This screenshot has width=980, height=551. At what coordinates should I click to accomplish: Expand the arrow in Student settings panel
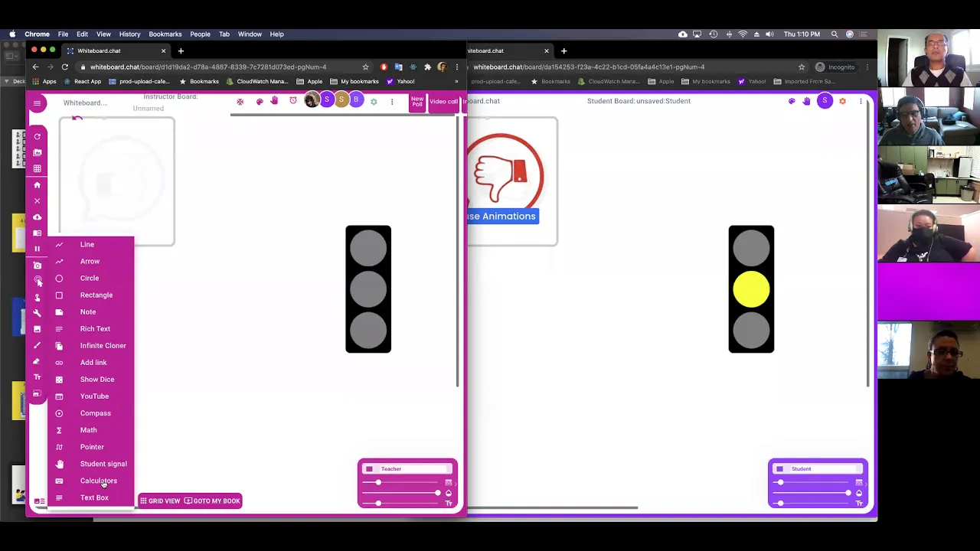[866, 484]
